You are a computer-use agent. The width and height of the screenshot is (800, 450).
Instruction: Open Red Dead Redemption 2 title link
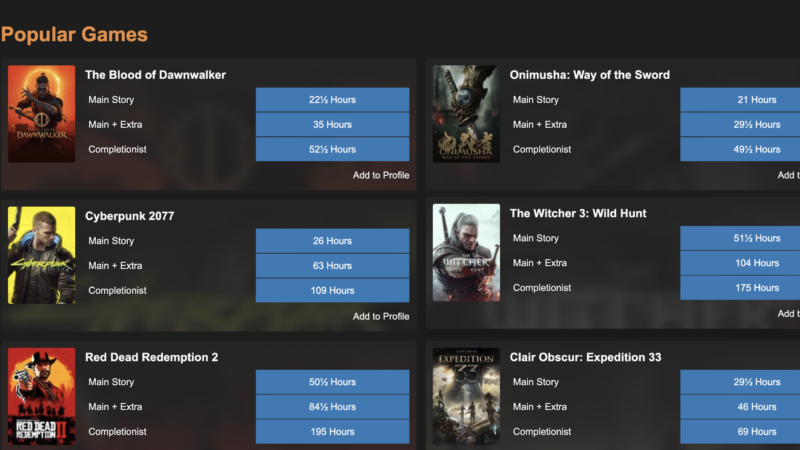pyautogui.click(x=152, y=358)
